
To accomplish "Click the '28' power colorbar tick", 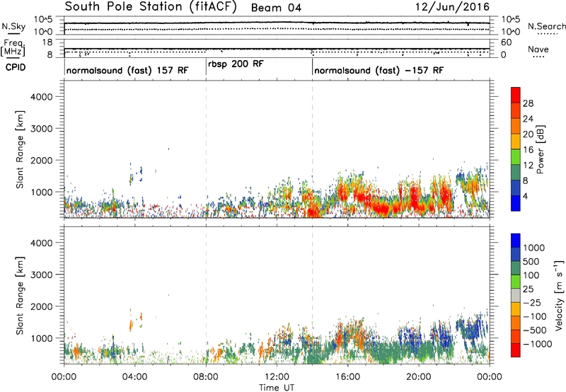I will [x=528, y=103].
